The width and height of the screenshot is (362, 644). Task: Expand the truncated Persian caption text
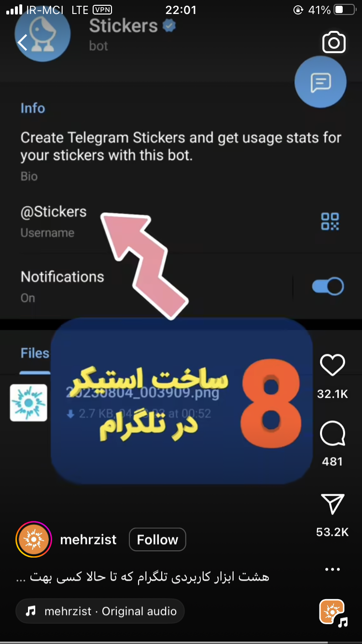coord(142,576)
